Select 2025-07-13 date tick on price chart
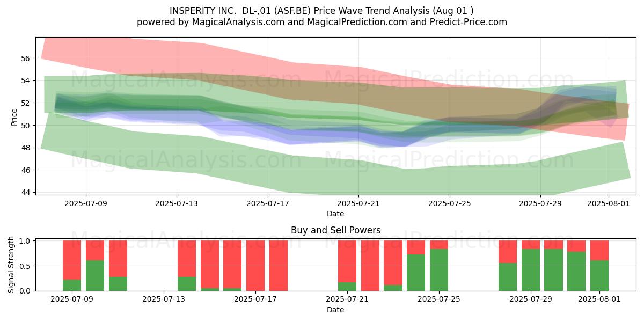644x322 pixels. tap(177, 203)
